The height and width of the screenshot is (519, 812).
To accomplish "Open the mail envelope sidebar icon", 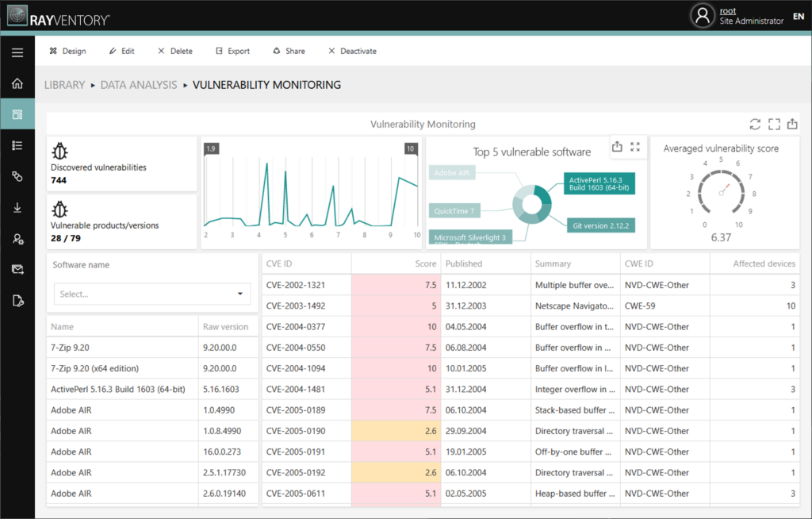I will click(x=17, y=269).
